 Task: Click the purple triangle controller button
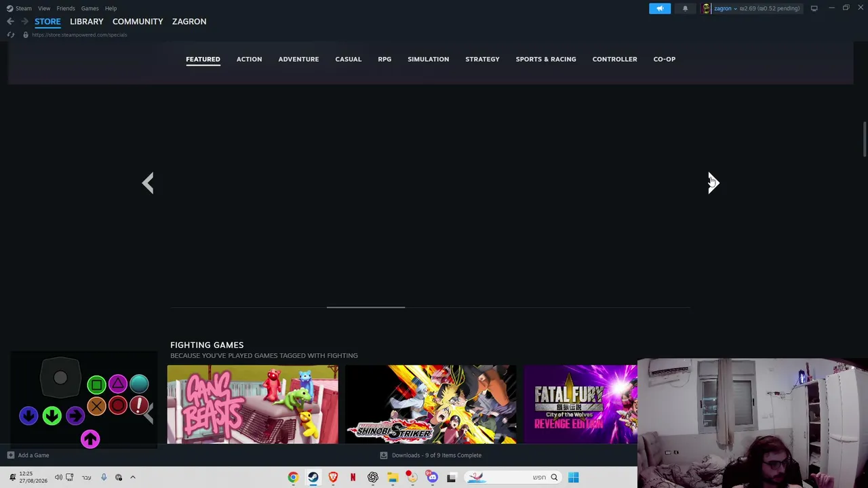pos(118,384)
